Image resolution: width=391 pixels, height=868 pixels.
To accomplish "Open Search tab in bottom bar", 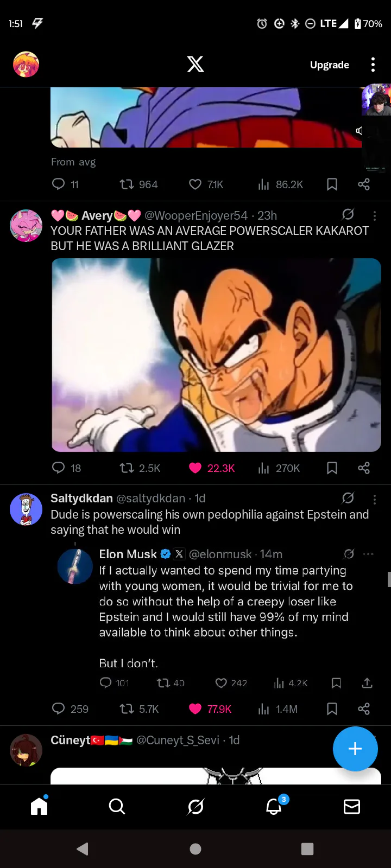I will click(x=117, y=807).
